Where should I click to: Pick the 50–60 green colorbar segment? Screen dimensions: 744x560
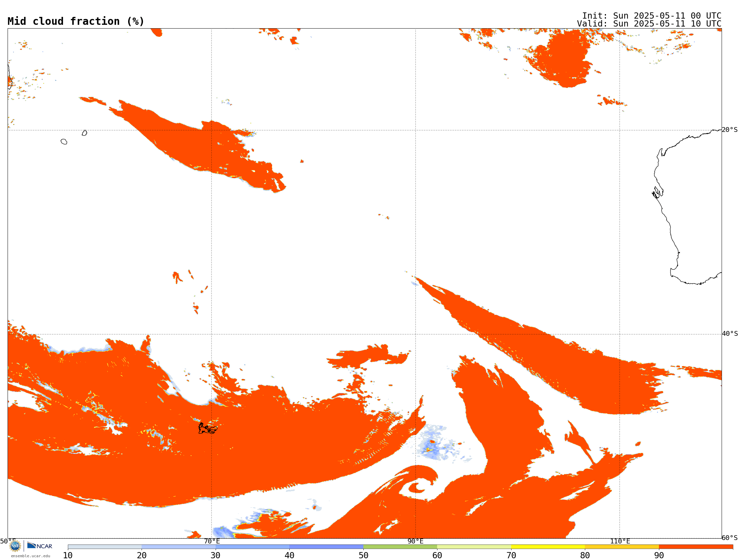(x=400, y=547)
